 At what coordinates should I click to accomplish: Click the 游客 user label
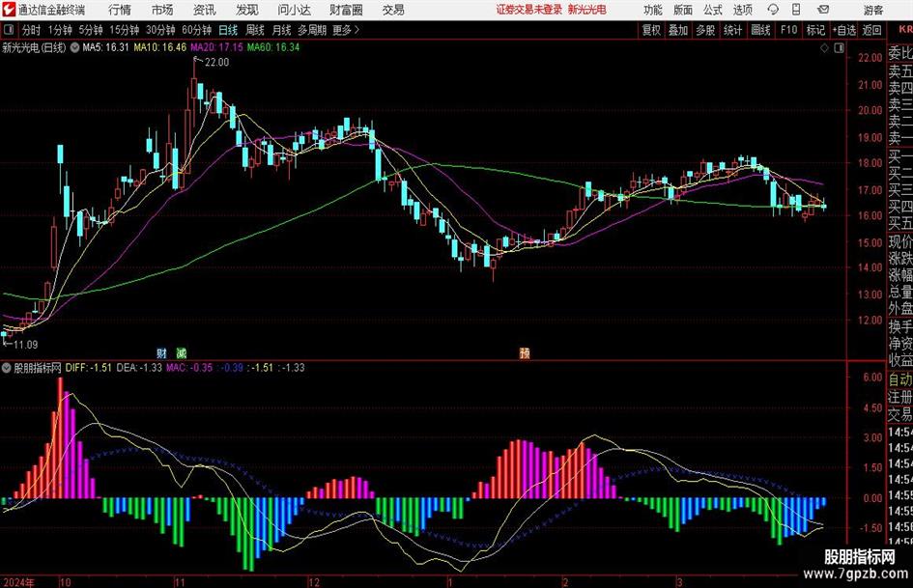click(872, 10)
